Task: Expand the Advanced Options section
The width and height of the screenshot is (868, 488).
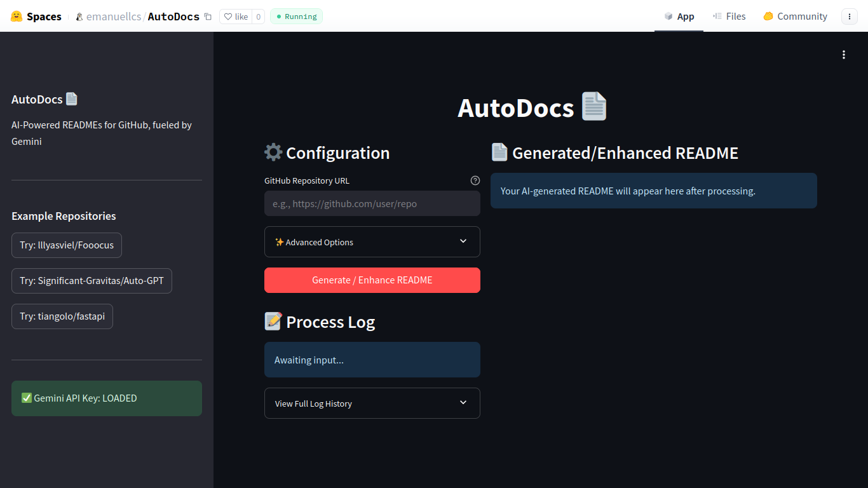Action: click(x=372, y=241)
